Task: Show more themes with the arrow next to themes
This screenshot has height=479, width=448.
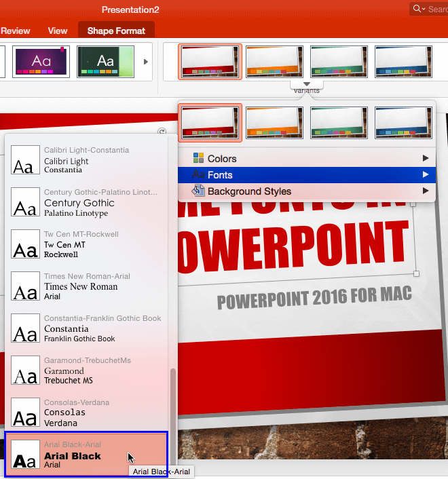Action: pyautogui.click(x=146, y=62)
